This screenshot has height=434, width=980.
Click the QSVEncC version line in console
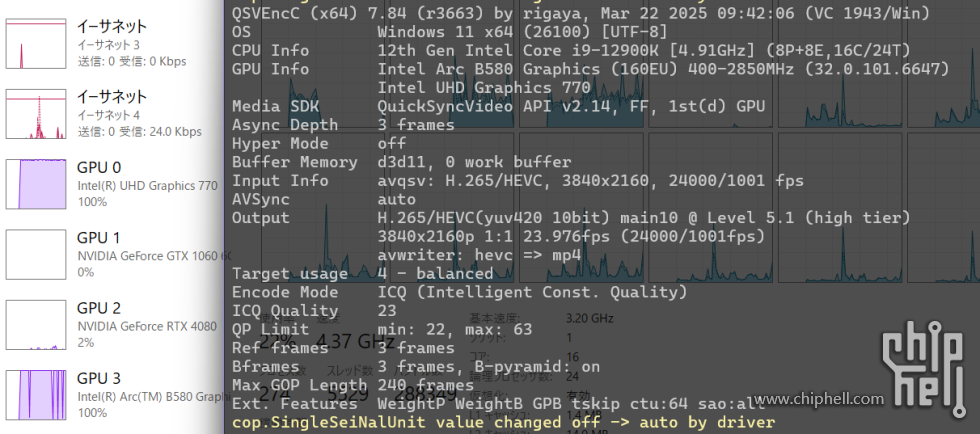pyautogui.click(x=581, y=13)
